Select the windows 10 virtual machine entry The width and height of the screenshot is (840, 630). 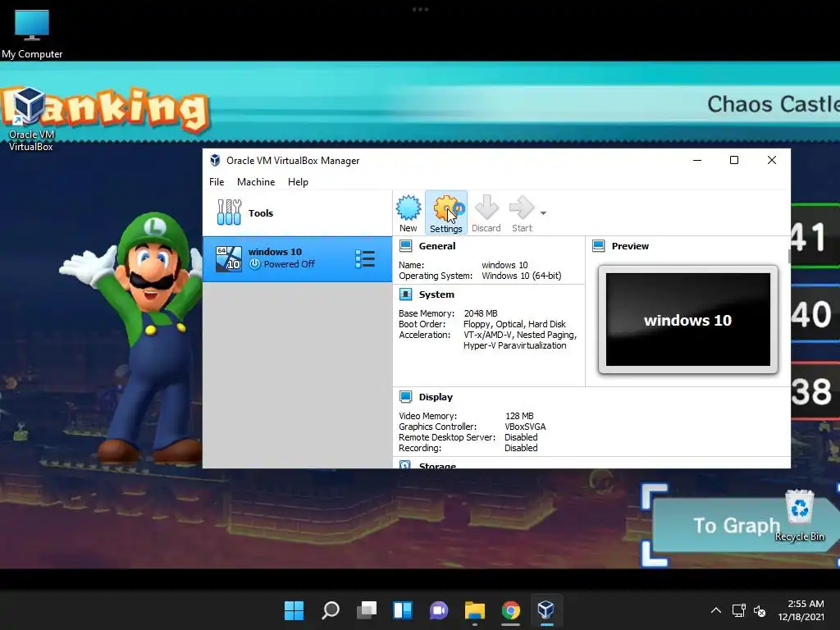coord(297,258)
